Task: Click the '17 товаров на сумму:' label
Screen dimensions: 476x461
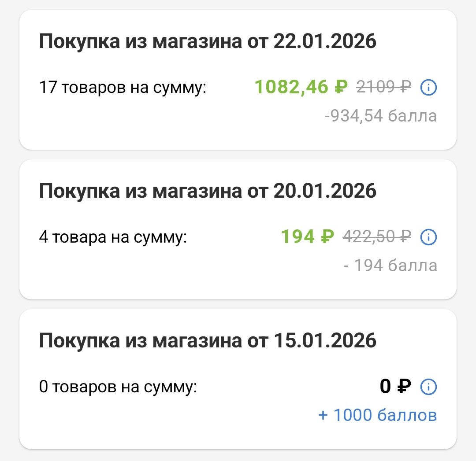Action: tap(123, 88)
